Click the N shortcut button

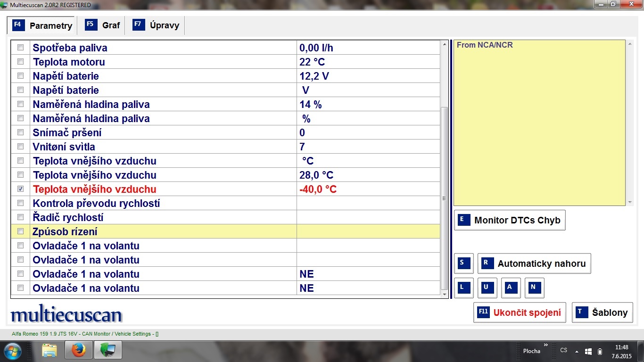pos(535,288)
